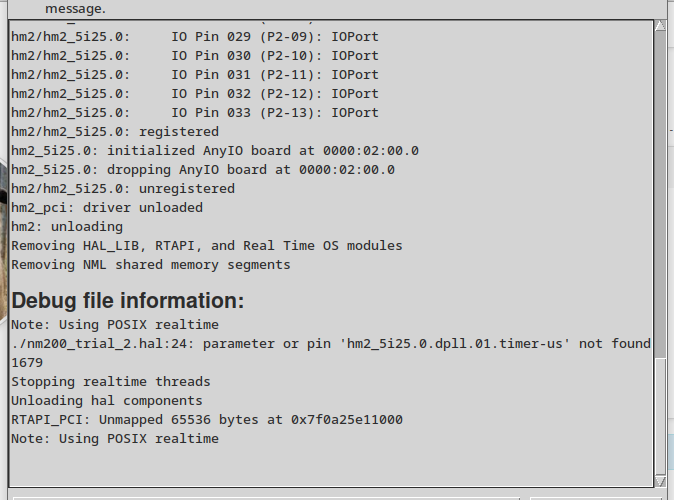Click the 'Debug file information:' heading
674x500 pixels.
point(128,301)
